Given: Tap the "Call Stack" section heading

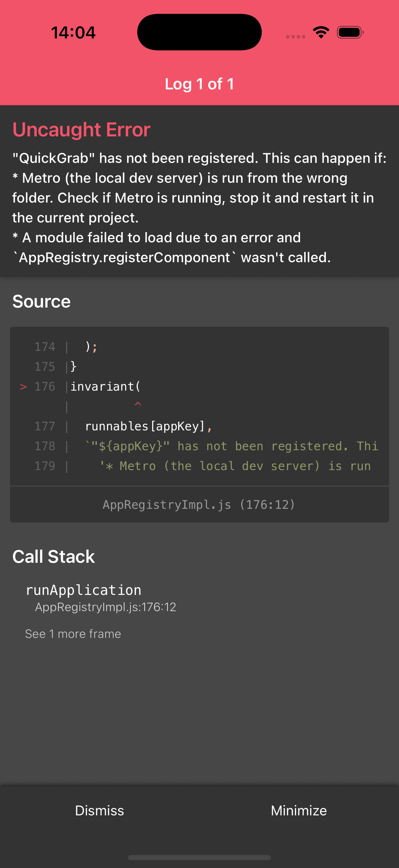Looking at the screenshot, I should [x=54, y=556].
